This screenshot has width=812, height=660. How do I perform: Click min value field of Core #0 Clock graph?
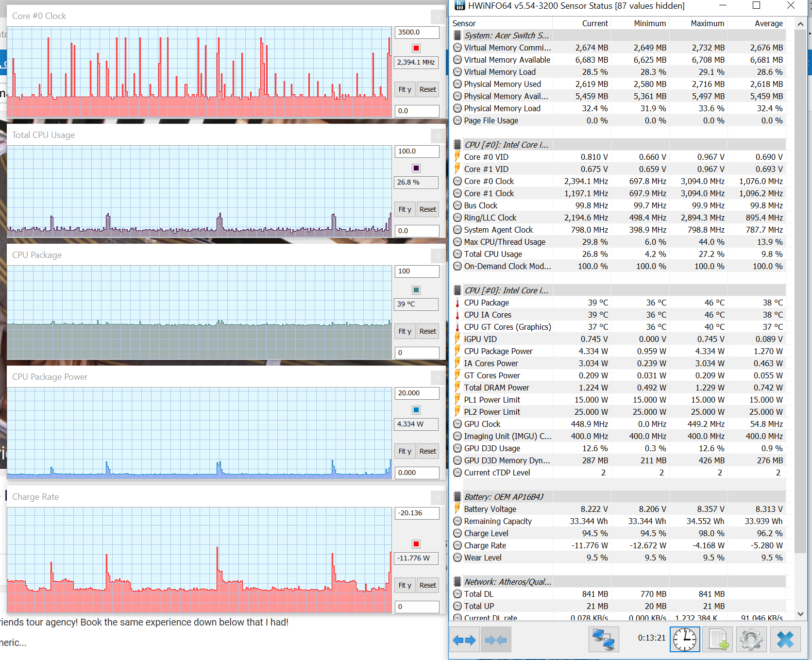click(x=417, y=111)
